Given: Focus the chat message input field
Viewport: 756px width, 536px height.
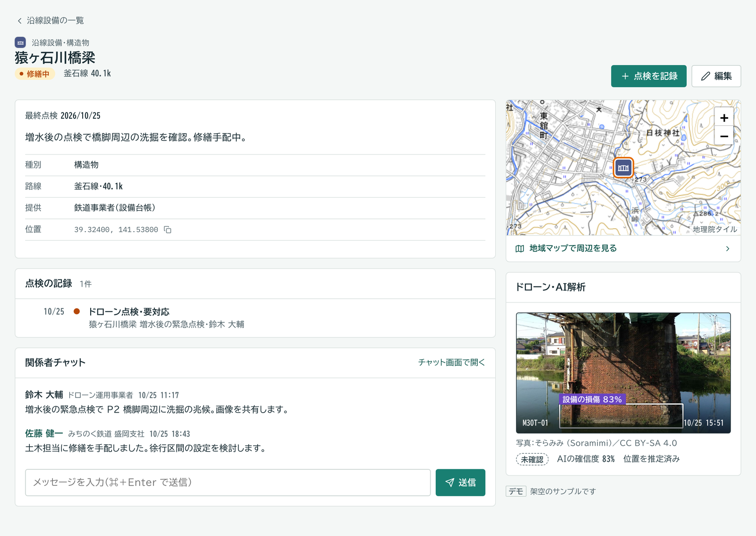Looking at the screenshot, I should (228, 483).
